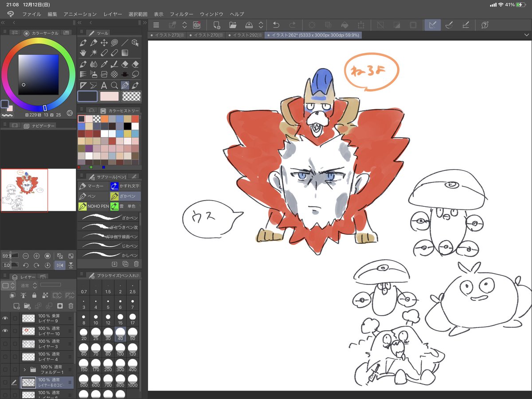Show フォルダー 1 via visibility box
532x399 pixels.
(x=5, y=369)
